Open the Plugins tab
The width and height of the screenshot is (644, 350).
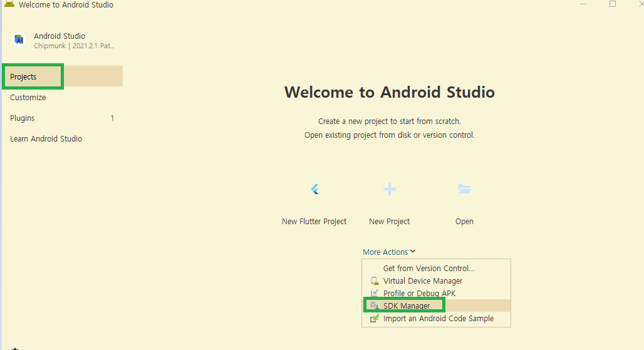[x=63, y=118]
